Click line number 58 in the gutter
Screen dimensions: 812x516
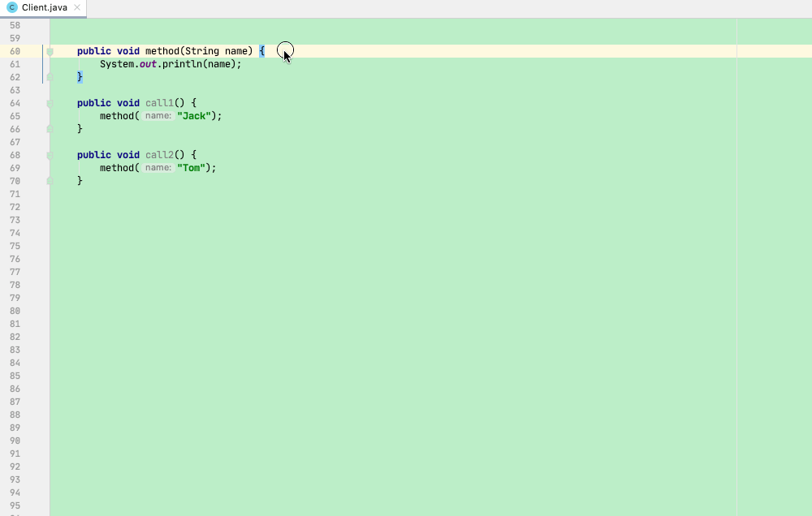pyautogui.click(x=15, y=25)
